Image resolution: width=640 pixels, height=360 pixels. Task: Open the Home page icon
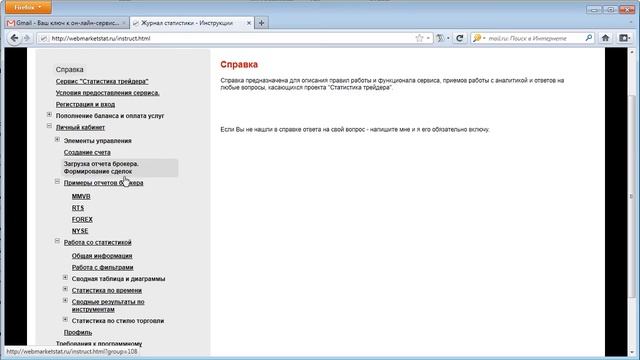(x=605, y=38)
